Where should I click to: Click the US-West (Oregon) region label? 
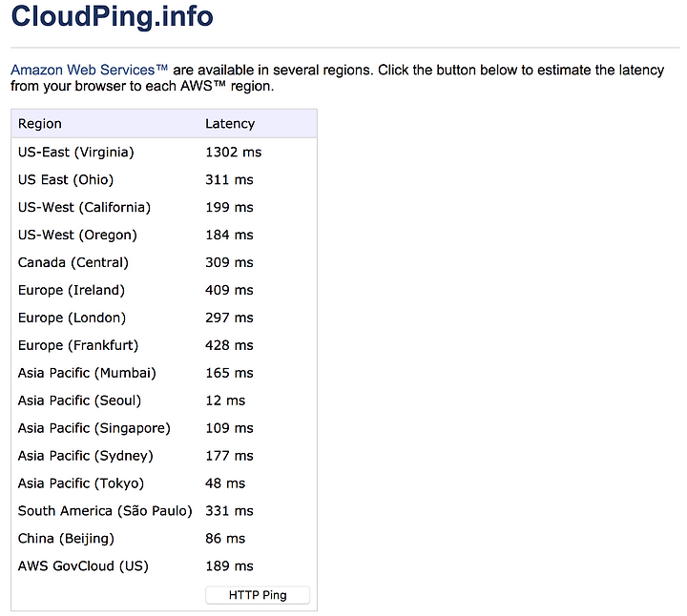77,236
